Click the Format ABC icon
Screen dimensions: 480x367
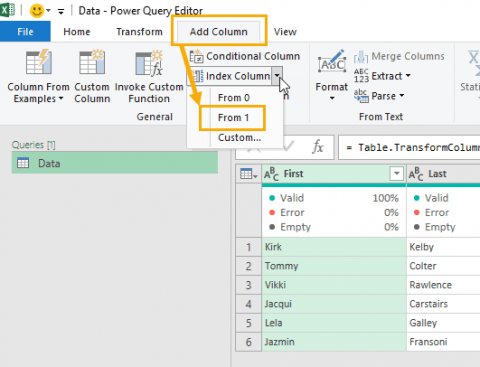point(332,62)
